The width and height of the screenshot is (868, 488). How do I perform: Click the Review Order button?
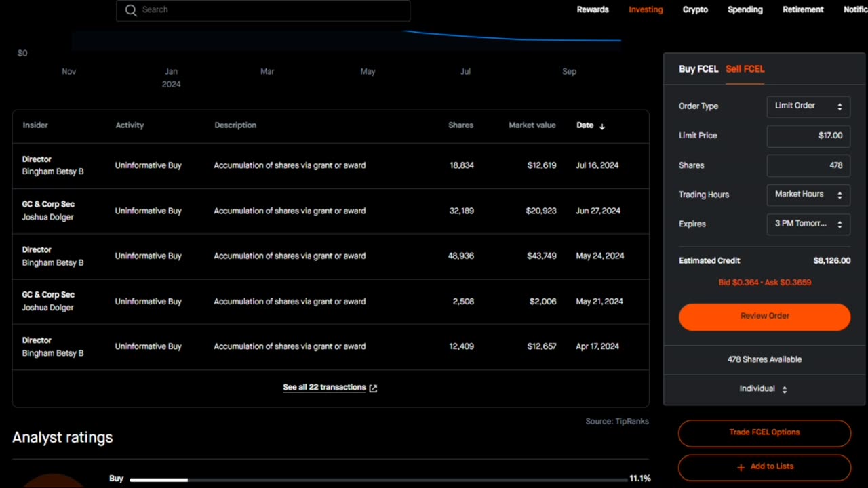coord(764,317)
